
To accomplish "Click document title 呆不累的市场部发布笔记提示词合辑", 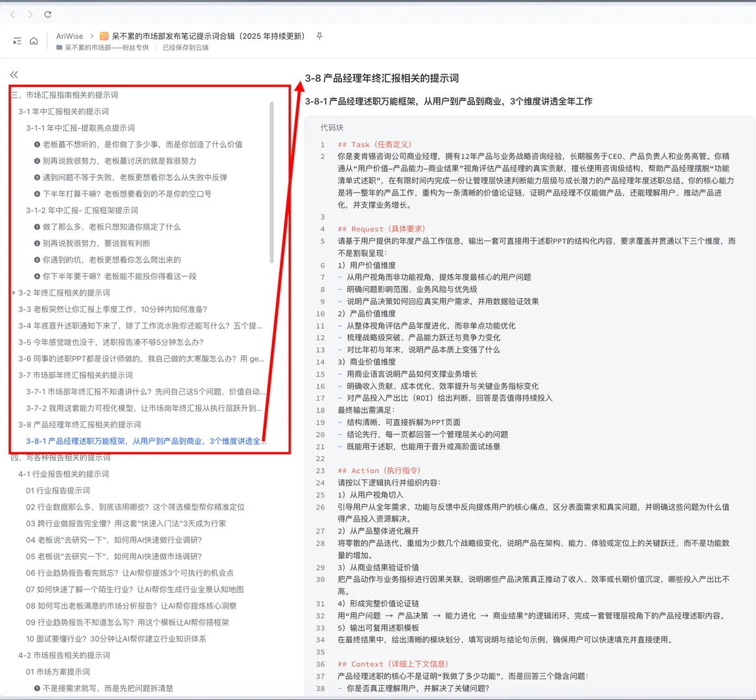I will pos(209,36).
